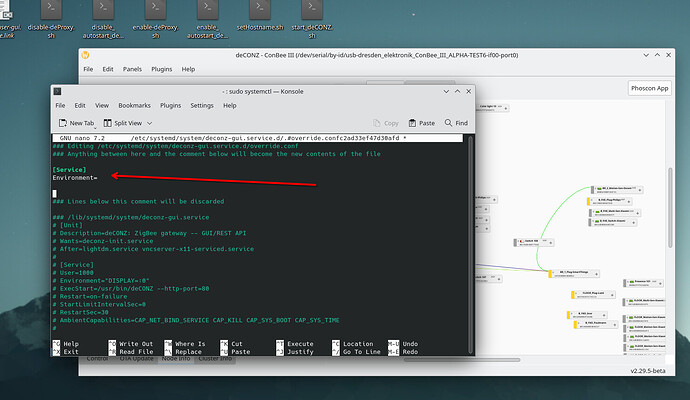
Task: Open deCONZ File menu
Action: [x=88, y=69]
